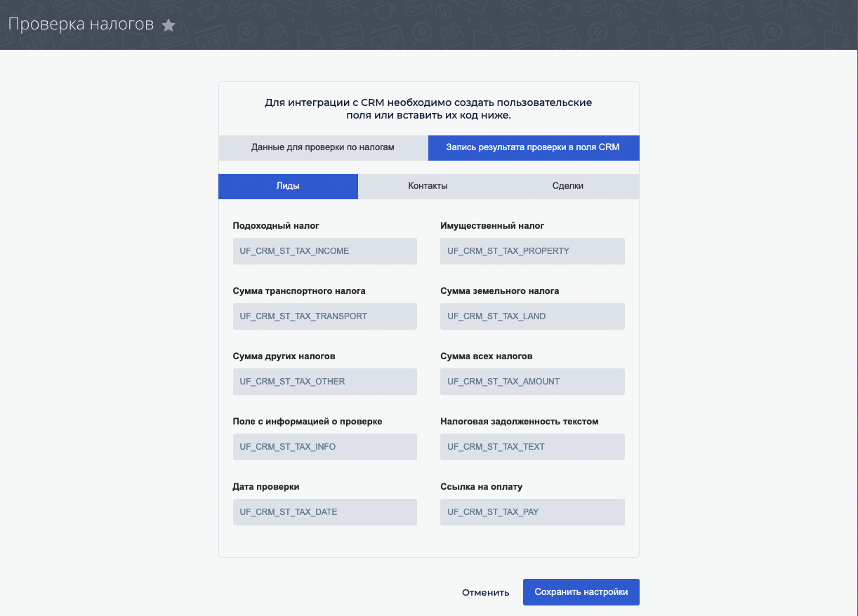The image size is (858, 616).
Task: Click the 'Проверка налогов' page title
Action: coord(81,25)
